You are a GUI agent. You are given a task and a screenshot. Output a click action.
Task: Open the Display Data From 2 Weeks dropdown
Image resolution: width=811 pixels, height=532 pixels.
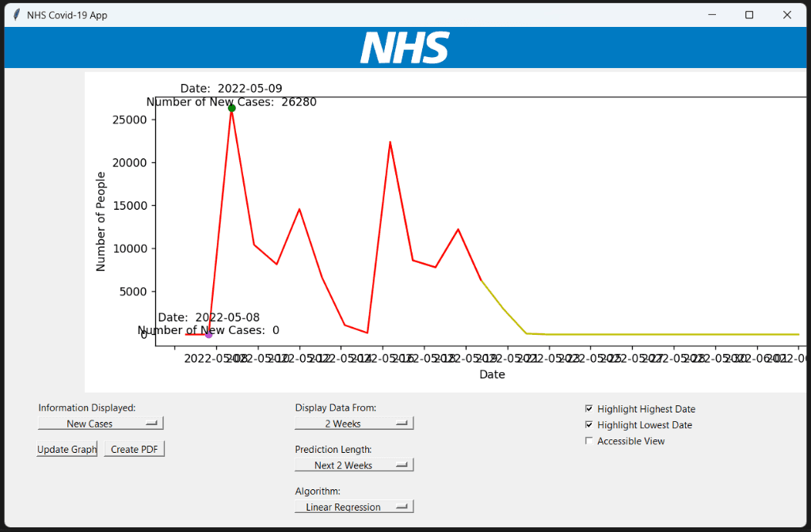coord(354,424)
